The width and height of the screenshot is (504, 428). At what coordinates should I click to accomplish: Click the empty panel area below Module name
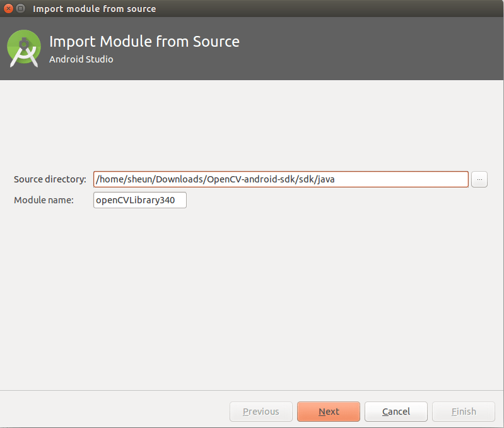pyautogui.click(x=252, y=297)
